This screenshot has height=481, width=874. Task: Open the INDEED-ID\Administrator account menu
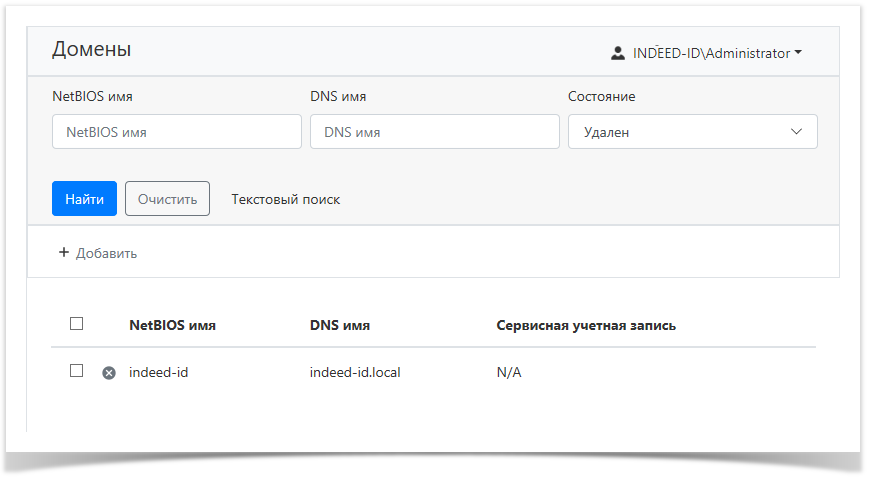click(x=710, y=53)
